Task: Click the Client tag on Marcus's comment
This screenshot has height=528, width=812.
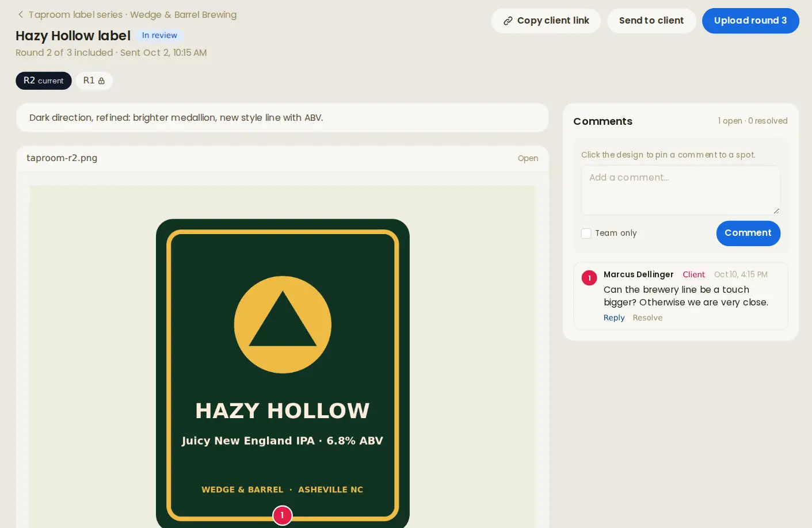Action: [x=693, y=274]
